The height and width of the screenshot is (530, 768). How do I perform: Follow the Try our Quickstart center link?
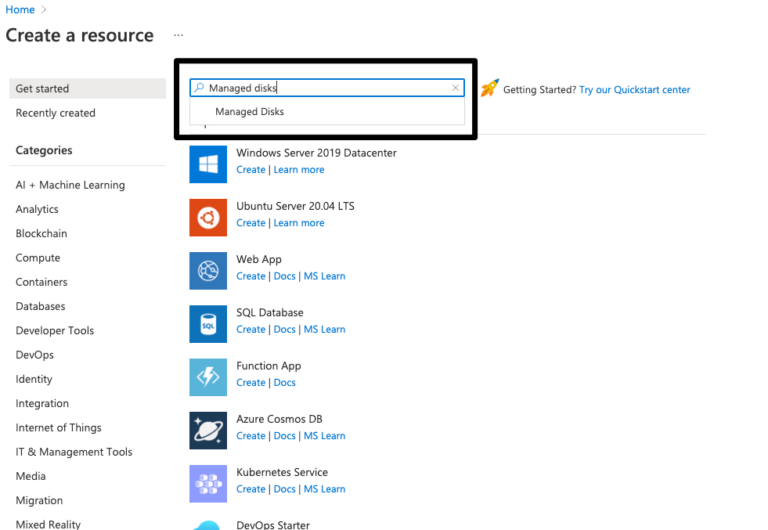[x=635, y=90]
